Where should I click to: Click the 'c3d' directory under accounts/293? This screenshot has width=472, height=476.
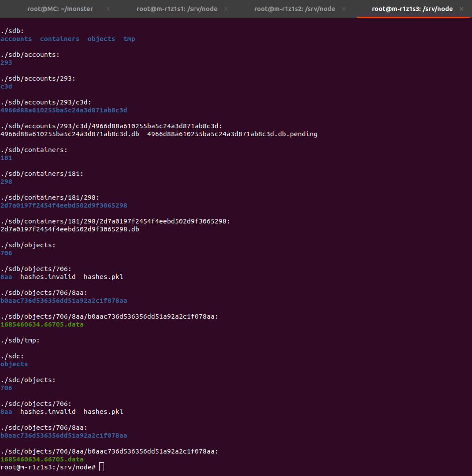coord(6,86)
